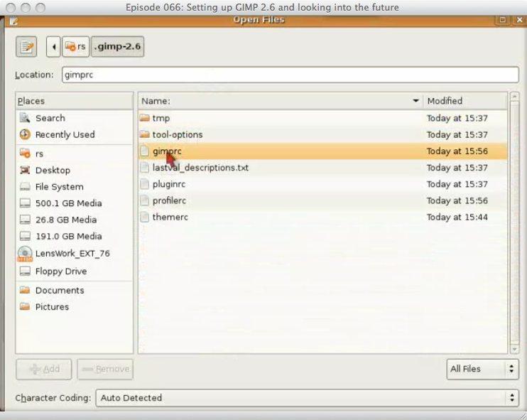Image resolution: width=527 pixels, height=420 pixels.
Task: Open Pictures bookmark
Action: click(x=75, y=307)
